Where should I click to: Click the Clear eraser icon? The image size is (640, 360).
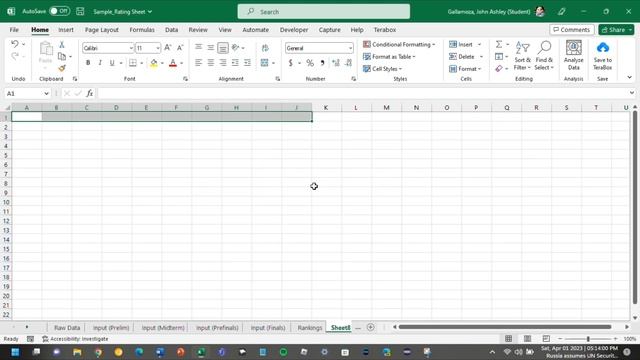(499, 69)
